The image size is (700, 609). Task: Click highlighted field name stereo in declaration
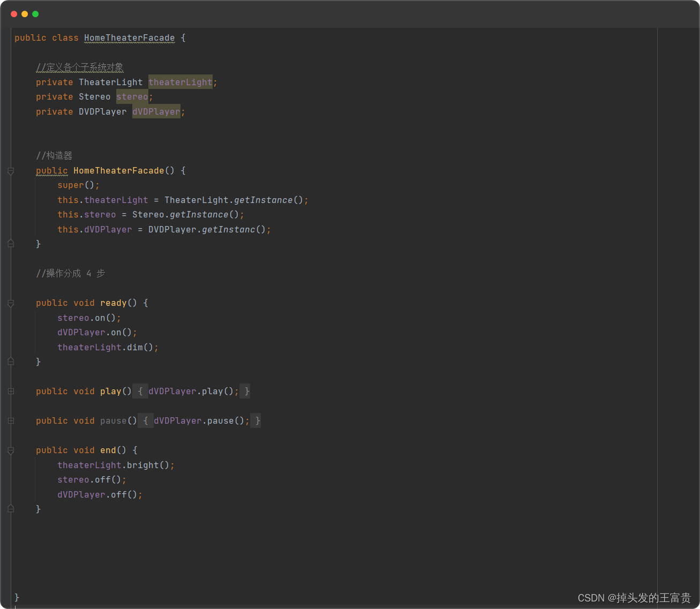tap(132, 97)
